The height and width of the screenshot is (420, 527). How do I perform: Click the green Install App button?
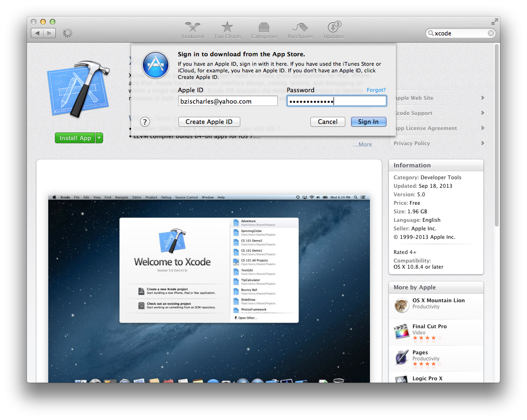point(75,138)
